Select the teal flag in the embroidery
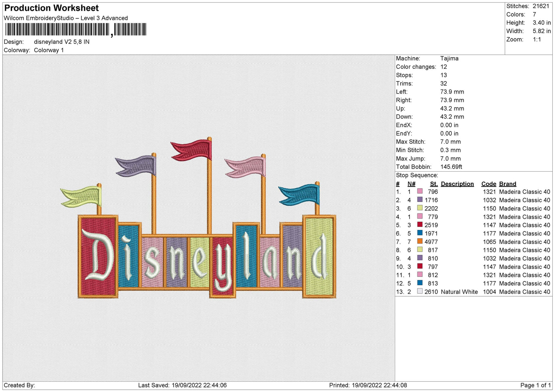Viewport: 555px width, 392px height. 300,195
